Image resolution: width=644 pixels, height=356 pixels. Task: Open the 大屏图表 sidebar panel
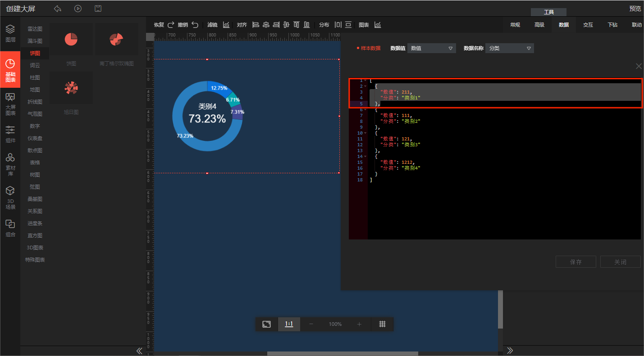[10, 104]
